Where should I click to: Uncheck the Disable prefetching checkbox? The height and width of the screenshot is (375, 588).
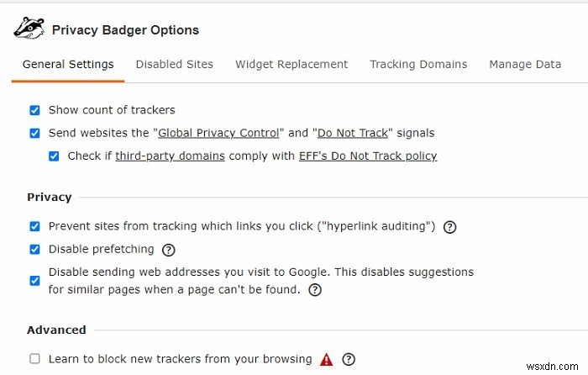[34, 249]
